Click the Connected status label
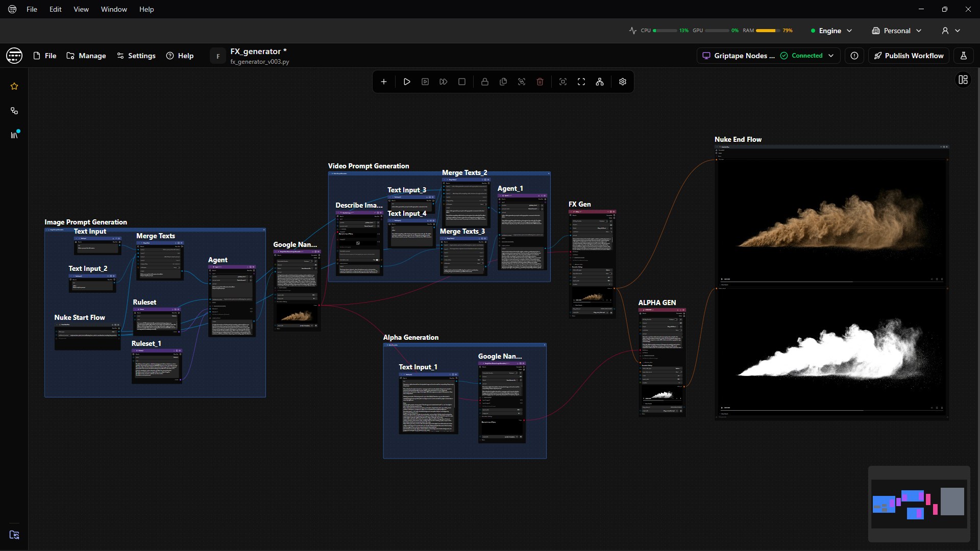Image resolution: width=980 pixels, height=551 pixels. [807, 56]
